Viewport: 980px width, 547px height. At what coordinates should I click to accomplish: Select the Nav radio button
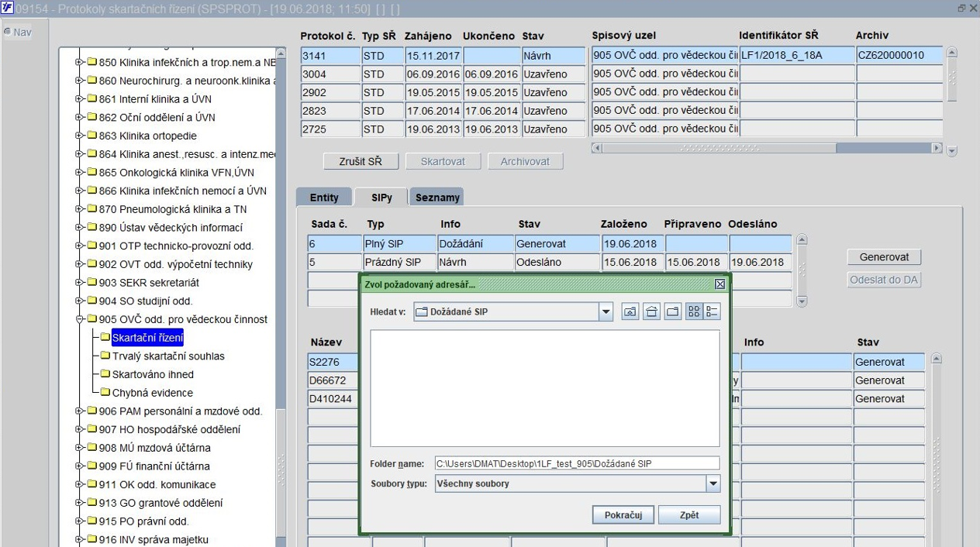(x=8, y=33)
